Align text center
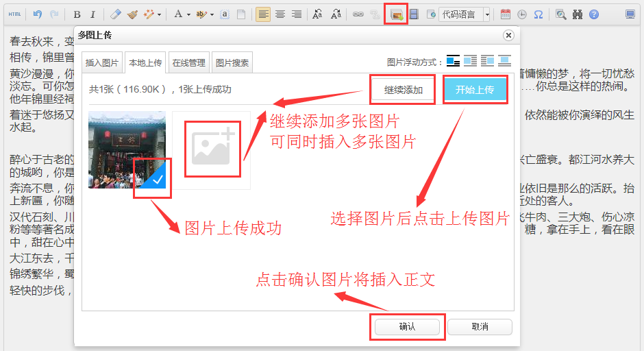This screenshot has width=644, height=351. [x=280, y=14]
